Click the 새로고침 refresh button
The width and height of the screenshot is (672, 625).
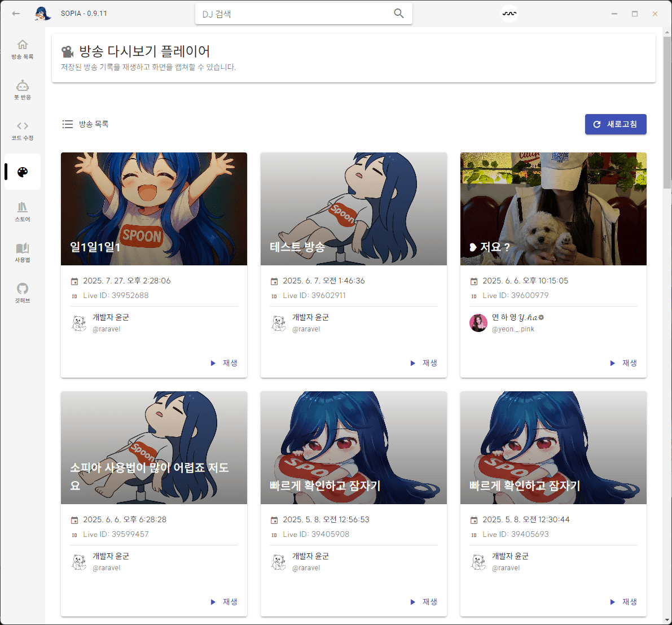pos(616,124)
